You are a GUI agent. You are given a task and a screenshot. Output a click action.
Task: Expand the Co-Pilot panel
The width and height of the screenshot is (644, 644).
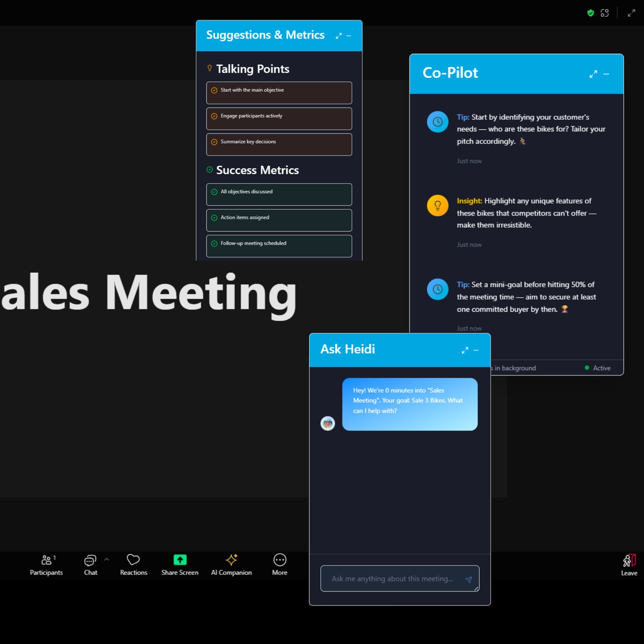tap(593, 74)
